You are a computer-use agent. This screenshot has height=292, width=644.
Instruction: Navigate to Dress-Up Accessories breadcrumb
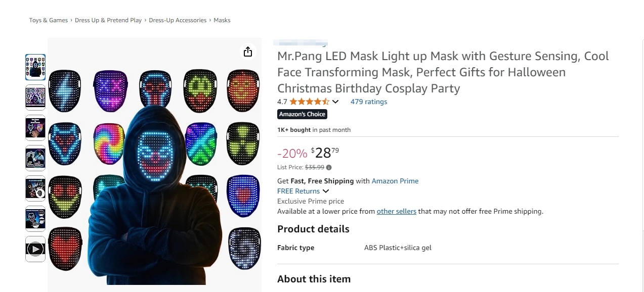click(x=177, y=20)
